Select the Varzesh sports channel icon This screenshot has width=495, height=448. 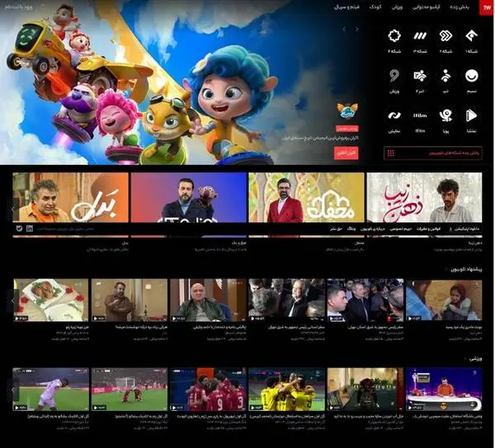coord(394,76)
